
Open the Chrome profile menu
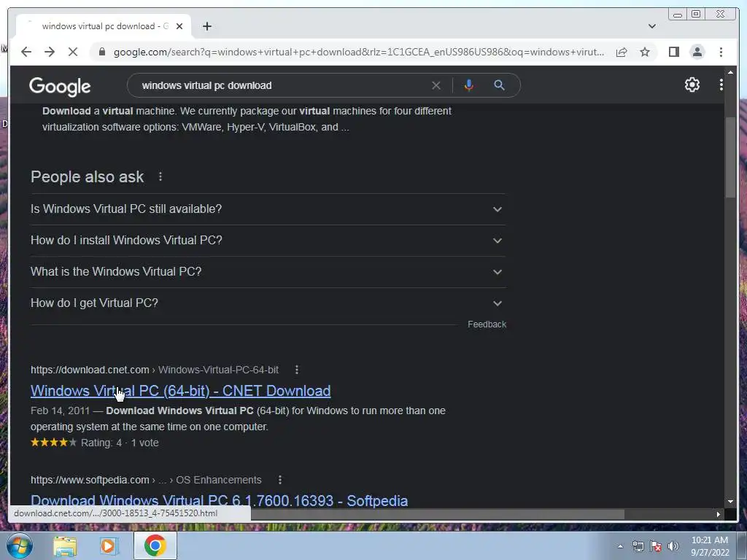(697, 52)
